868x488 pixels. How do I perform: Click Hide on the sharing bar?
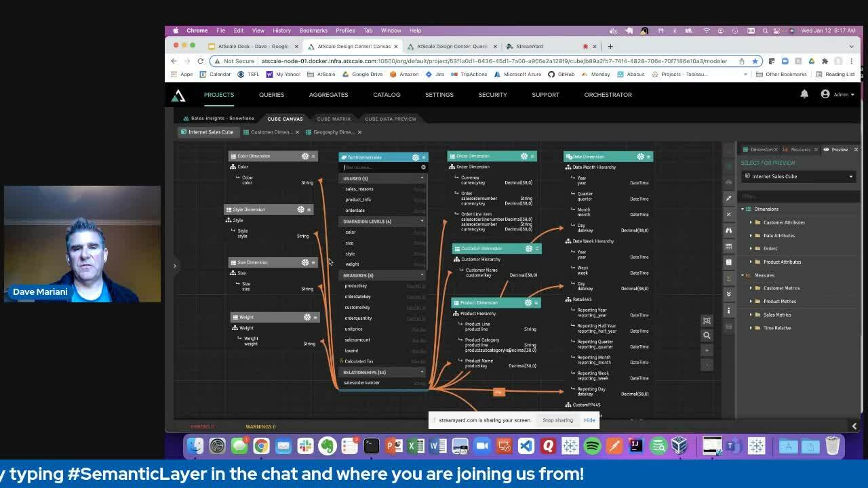(589, 420)
